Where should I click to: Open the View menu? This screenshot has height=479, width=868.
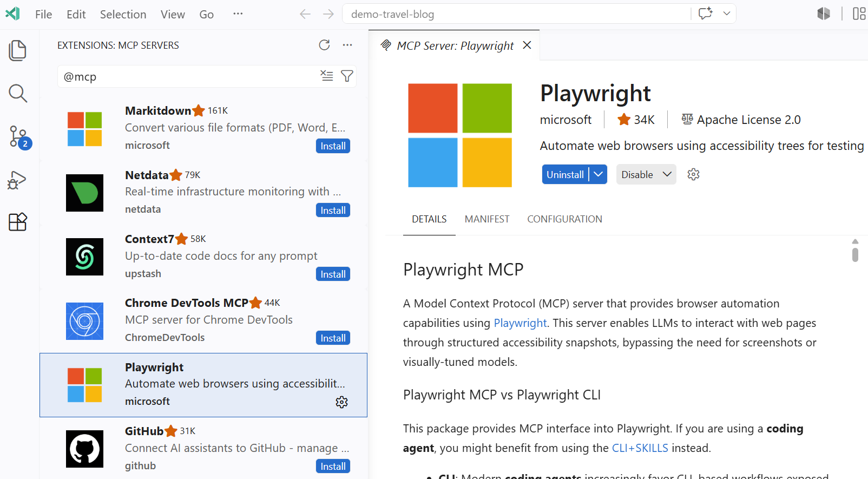[x=173, y=14]
